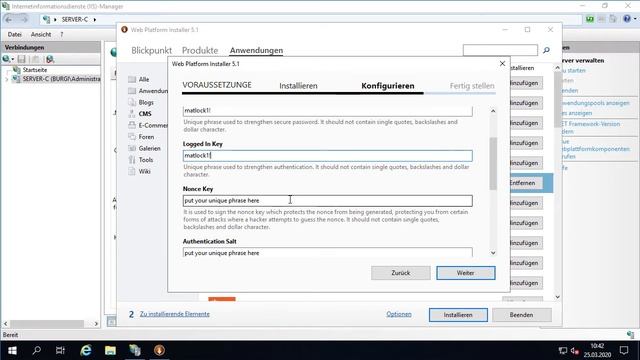
Task: Click into the Logged In Key field
Action: 327,156
